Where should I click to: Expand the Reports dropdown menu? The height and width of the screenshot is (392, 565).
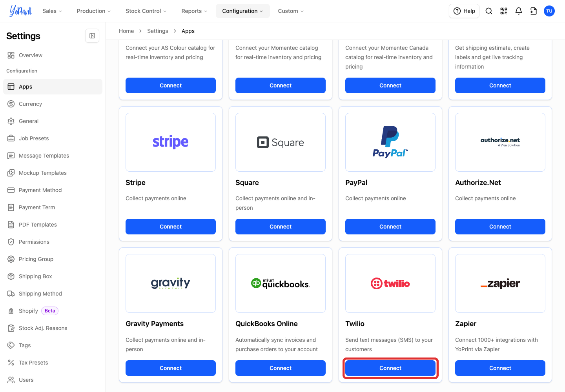click(194, 11)
